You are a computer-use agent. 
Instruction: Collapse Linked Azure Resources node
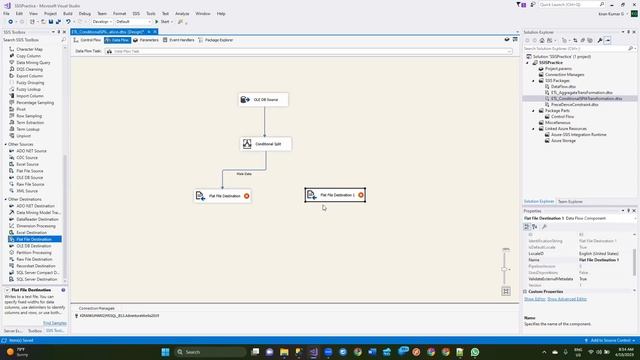(533, 129)
